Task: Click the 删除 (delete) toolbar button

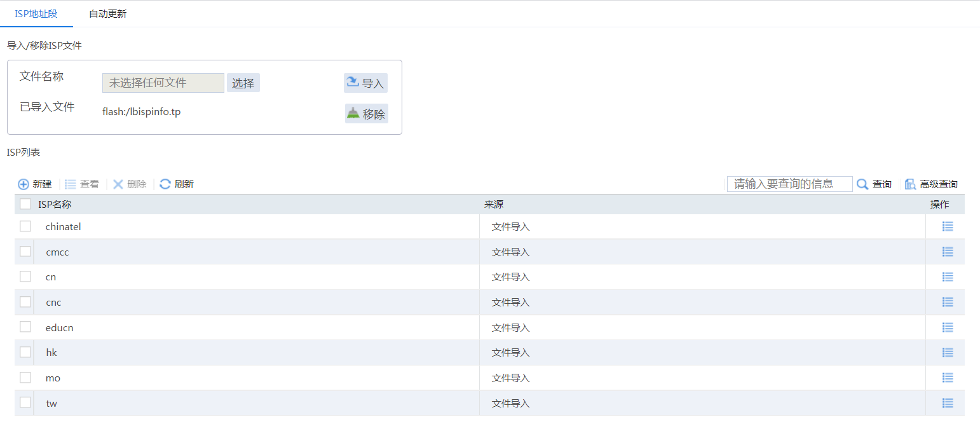Action: (x=130, y=184)
